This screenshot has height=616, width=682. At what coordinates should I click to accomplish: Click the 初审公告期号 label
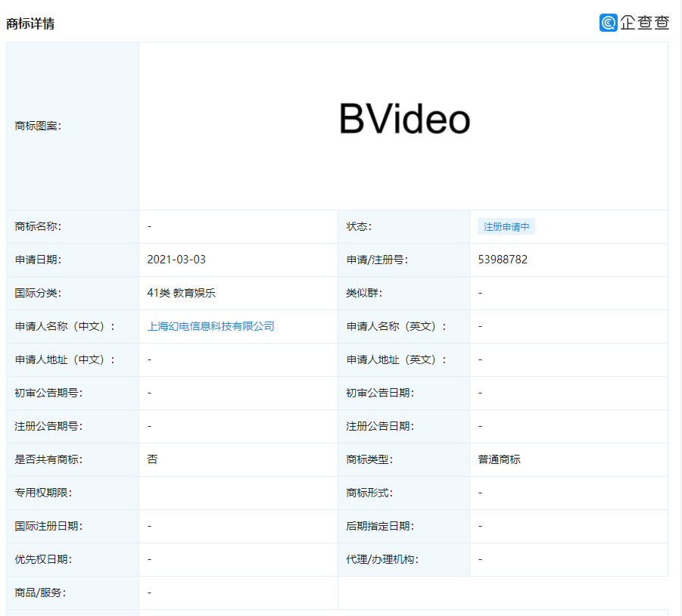42,393
